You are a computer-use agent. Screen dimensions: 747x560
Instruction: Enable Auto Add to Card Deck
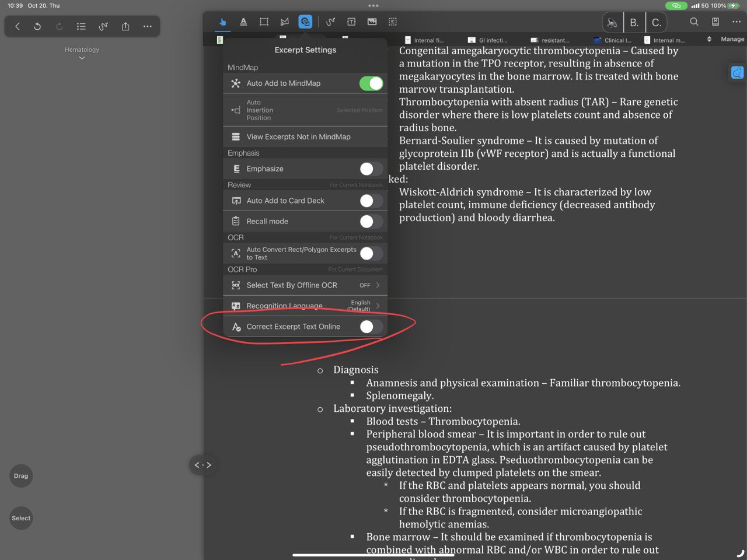coord(371,201)
